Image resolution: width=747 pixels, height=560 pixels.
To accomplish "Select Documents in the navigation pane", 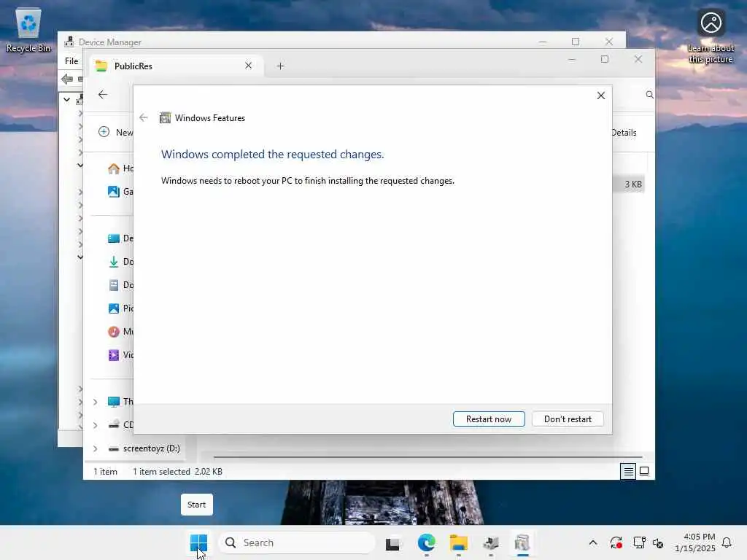I will click(x=120, y=285).
